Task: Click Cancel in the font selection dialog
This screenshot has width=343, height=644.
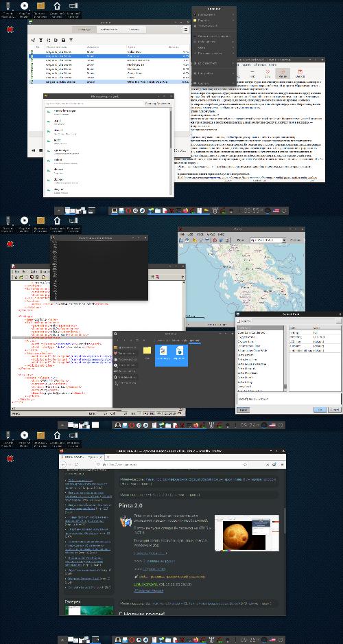Action: [x=334, y=409]
